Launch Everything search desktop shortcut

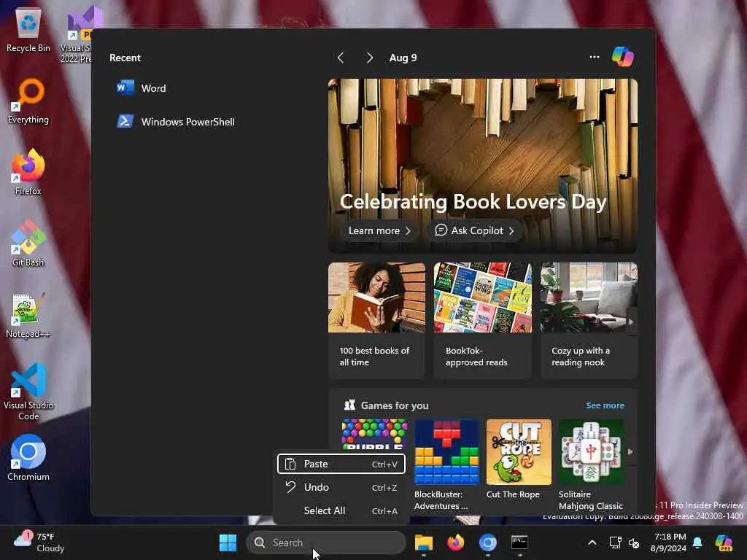(x=28, y=101)
